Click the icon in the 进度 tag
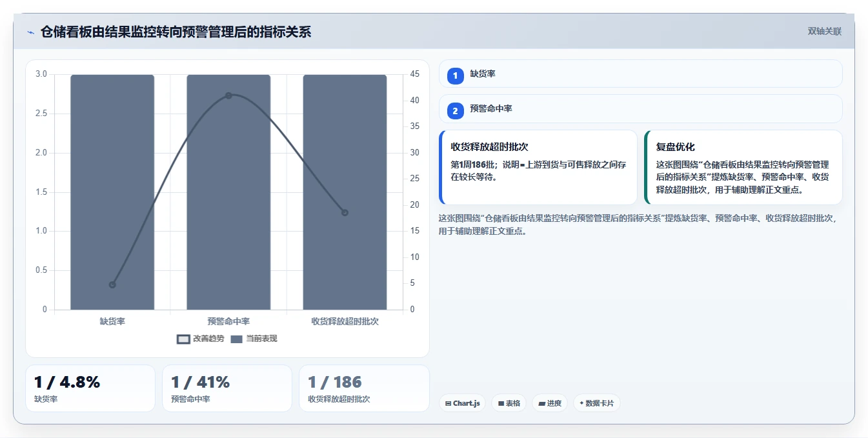 tap(541, 404)
